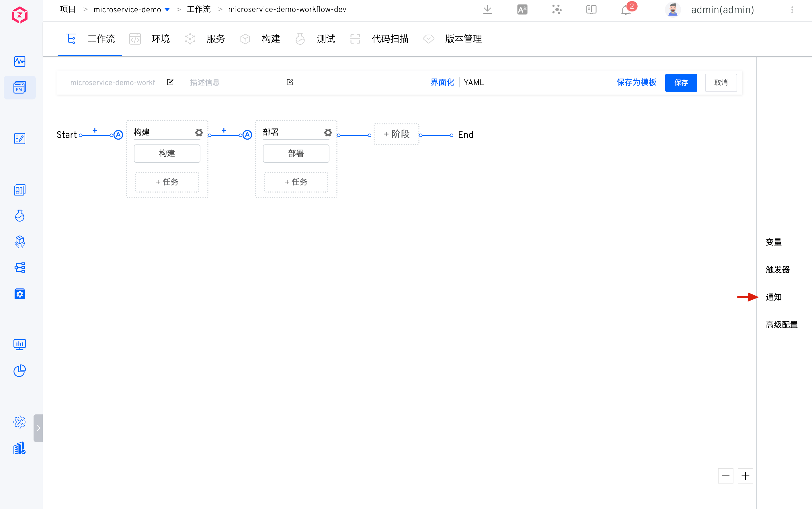Viewport: 812px width, 509px height.
Task: Click the approval A marker before 部署 stage
Action: tap(247, 135)
